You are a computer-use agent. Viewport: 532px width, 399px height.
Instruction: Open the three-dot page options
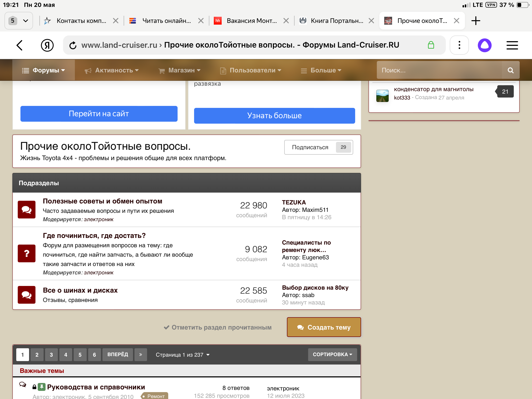click(459, 45)
